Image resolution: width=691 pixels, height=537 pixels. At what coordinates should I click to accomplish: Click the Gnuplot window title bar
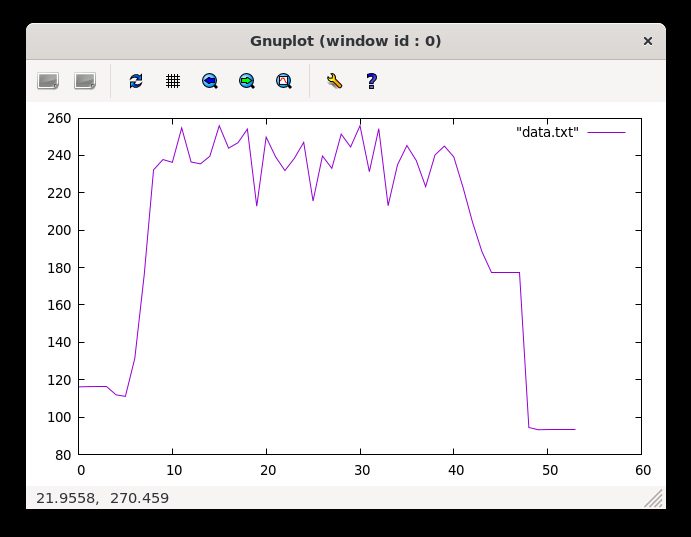click(345, 41)
